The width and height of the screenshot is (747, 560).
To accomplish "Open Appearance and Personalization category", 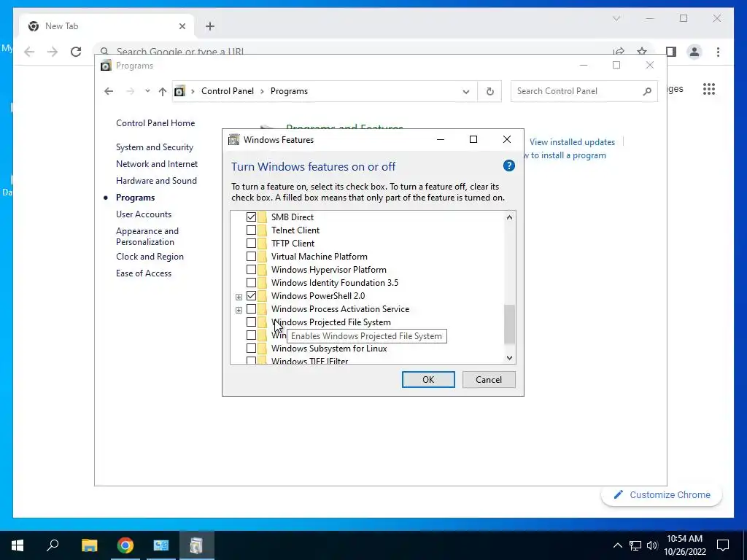I will 147,236.
